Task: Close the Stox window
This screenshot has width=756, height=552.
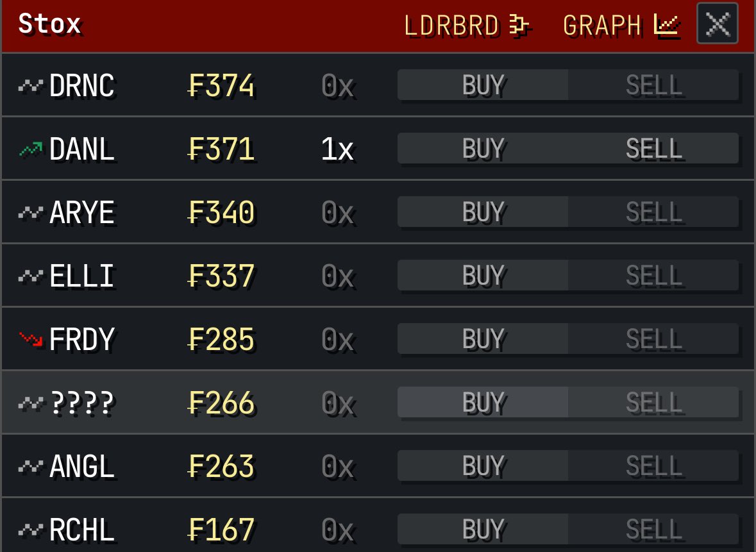Action: (718, 24)
